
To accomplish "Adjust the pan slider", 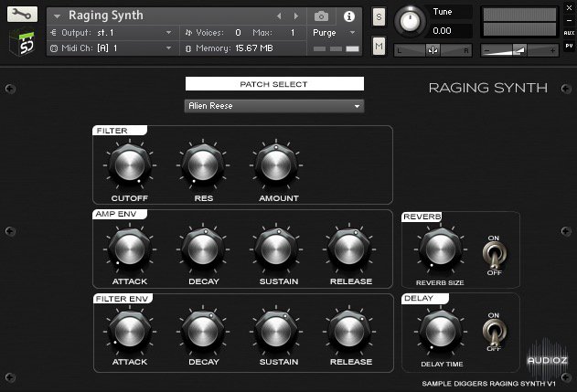I will tap(433, 50).
